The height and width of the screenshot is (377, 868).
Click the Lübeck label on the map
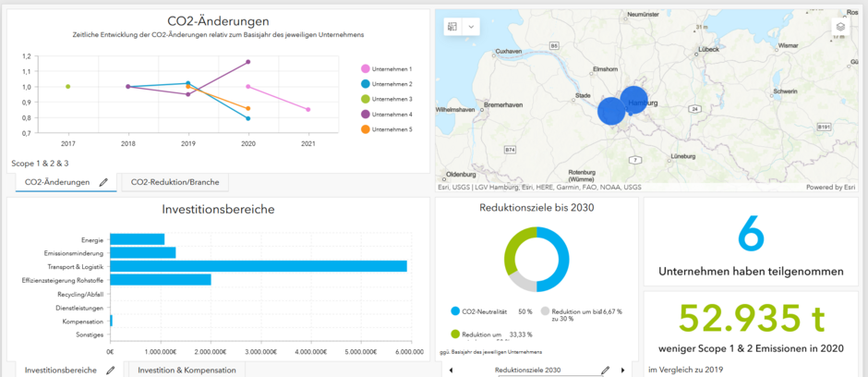tap(708, 49)
